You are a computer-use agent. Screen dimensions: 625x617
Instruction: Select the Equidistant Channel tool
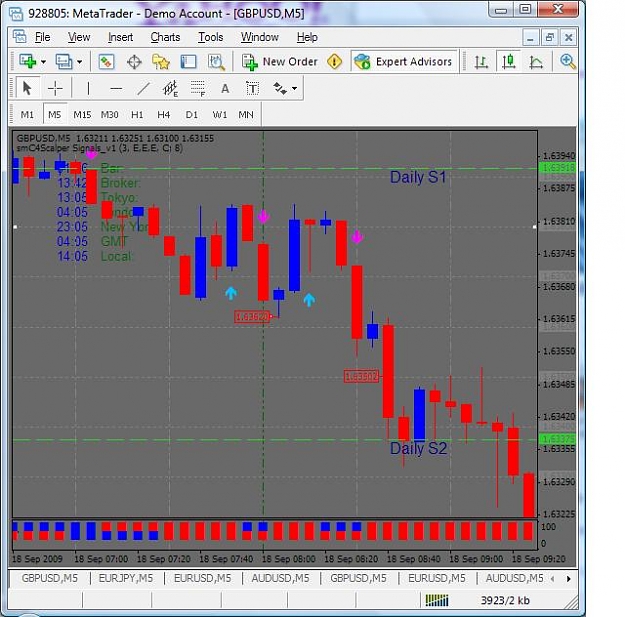pos(170,88)
